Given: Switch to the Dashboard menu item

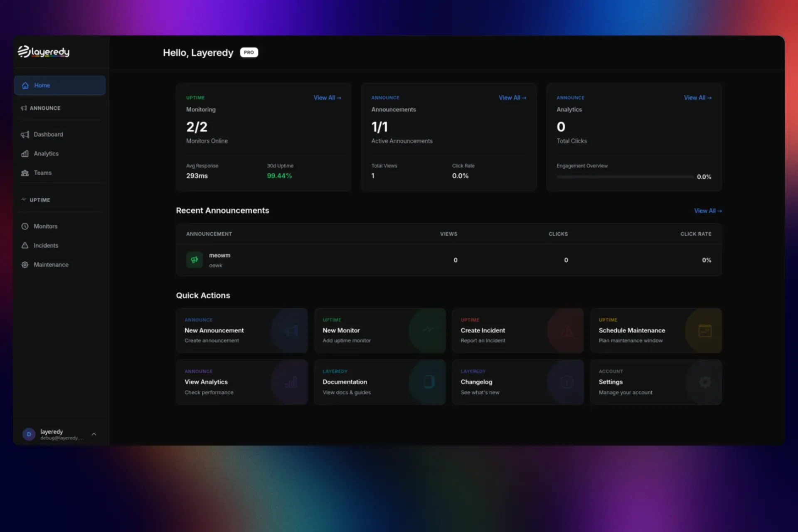Looking at the screenshot, I should (48, 134).
